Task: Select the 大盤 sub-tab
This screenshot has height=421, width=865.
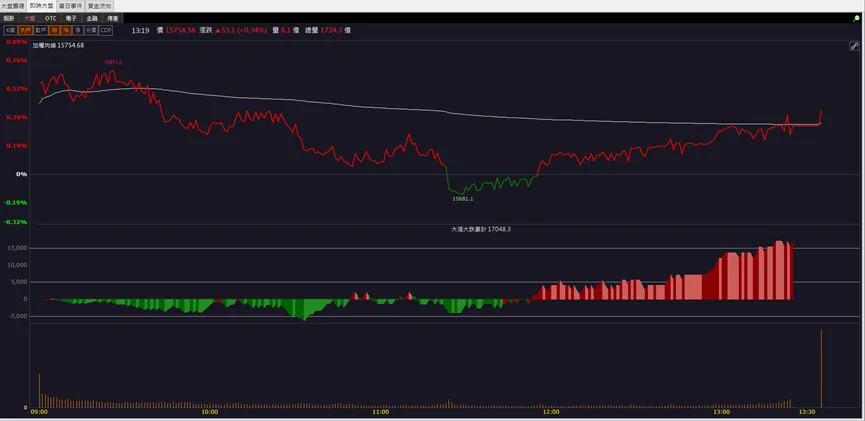Action: coord(29,18)
